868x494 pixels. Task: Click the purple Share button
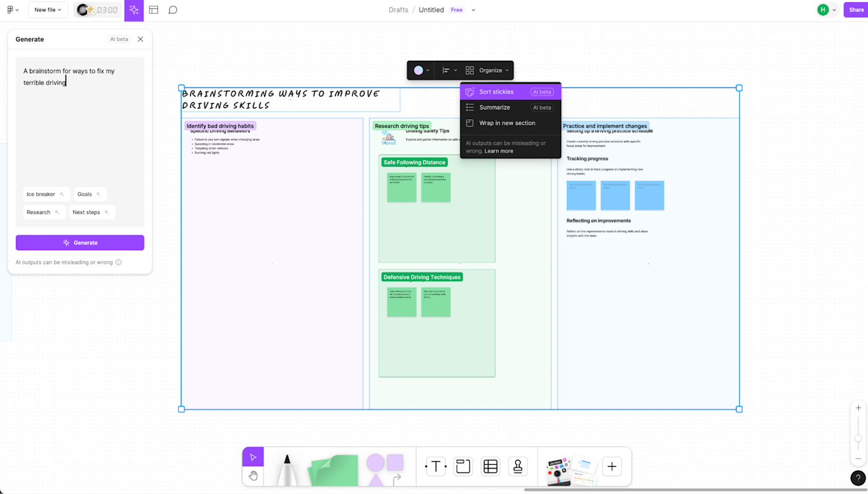coord(856,10)
